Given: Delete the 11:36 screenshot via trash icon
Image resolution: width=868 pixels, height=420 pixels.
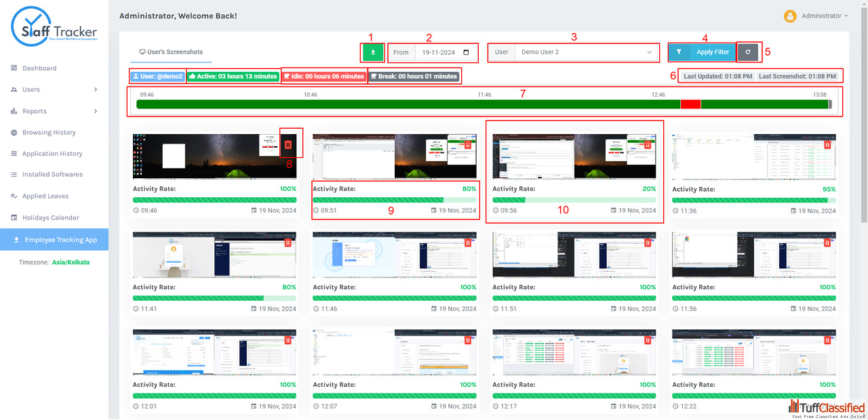Looking at the screenshot, I should pyautogui.click(x=827, y=144).
